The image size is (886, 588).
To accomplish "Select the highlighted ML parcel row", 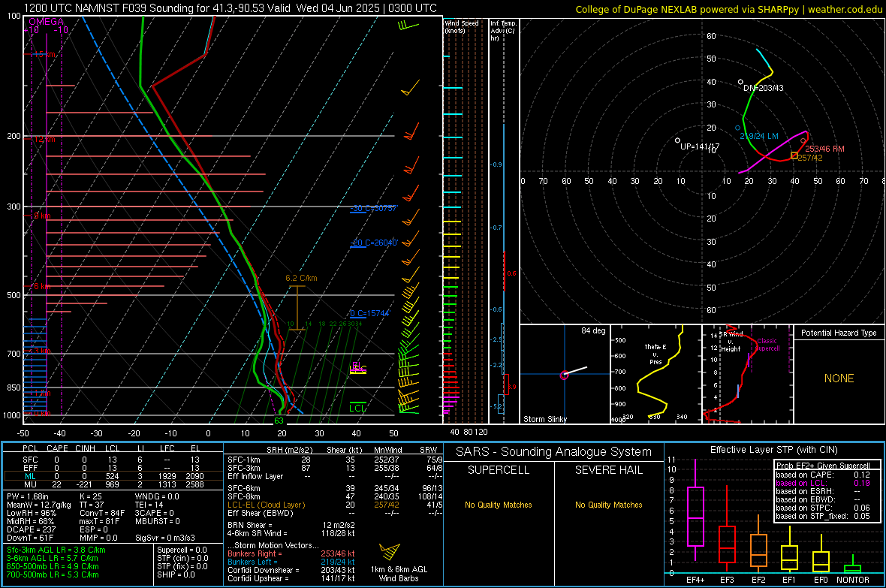I will [113, 476].
